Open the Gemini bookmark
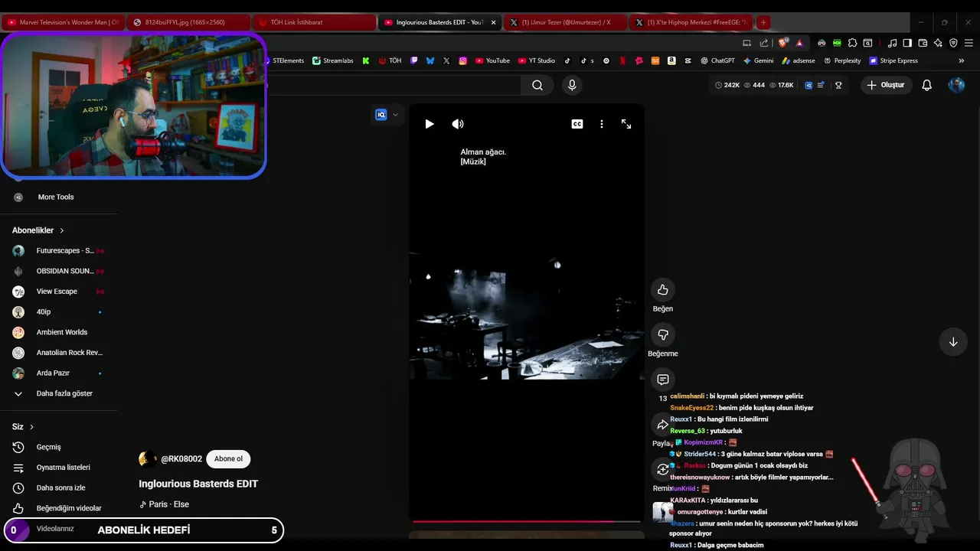 pos(758,60)
